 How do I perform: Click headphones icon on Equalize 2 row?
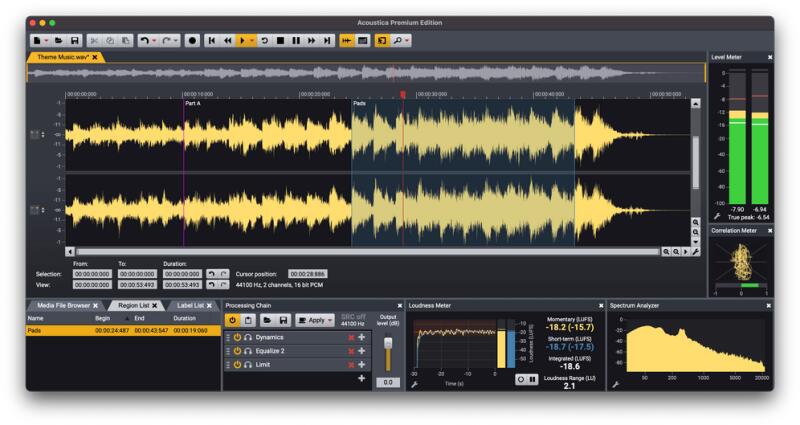[x=248, y=351]
